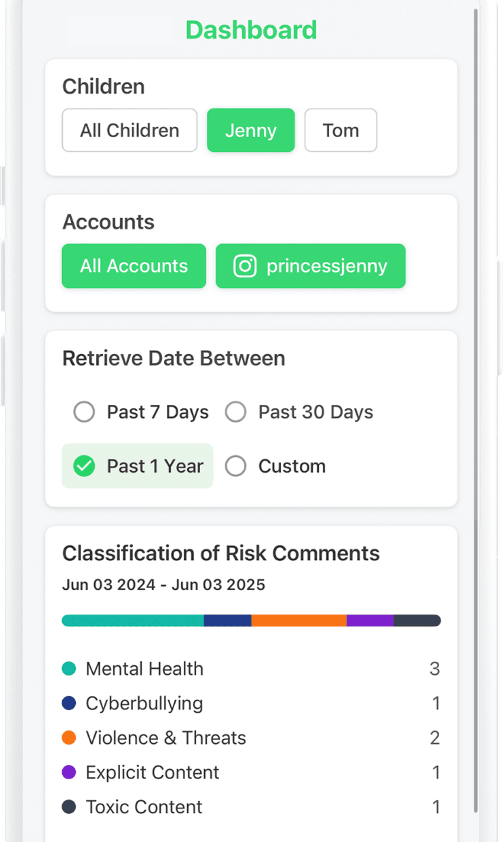504x842 pixels.
Task: Click the orange Violence & Threats legend dot
Action: coord(69,737)
